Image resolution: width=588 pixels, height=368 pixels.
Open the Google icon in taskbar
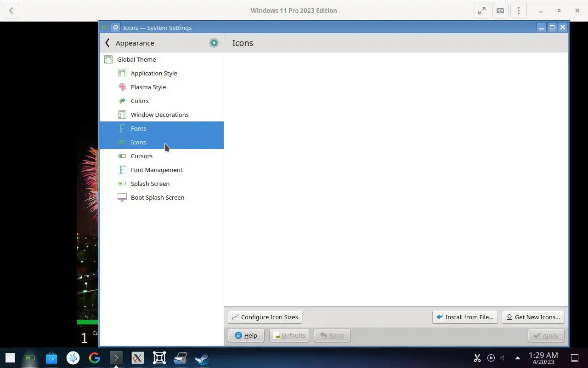[95, 358]
